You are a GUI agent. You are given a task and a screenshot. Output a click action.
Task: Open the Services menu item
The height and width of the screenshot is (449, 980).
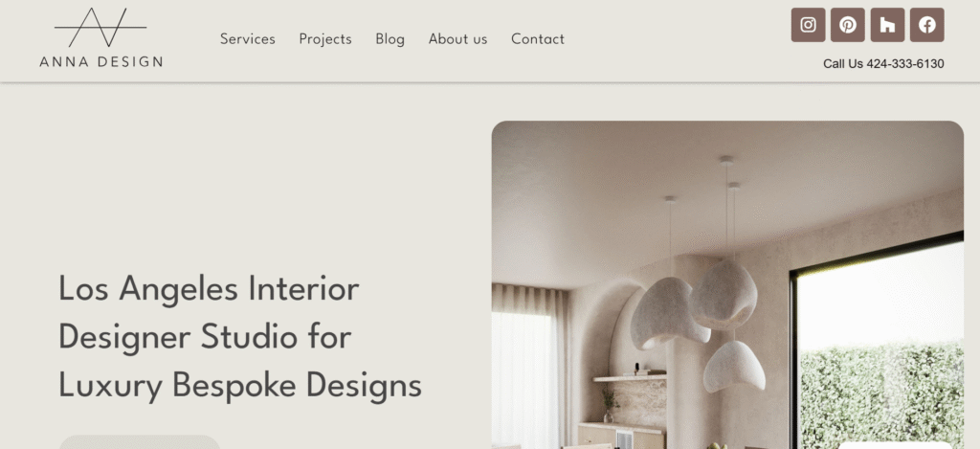coord(248,39)
